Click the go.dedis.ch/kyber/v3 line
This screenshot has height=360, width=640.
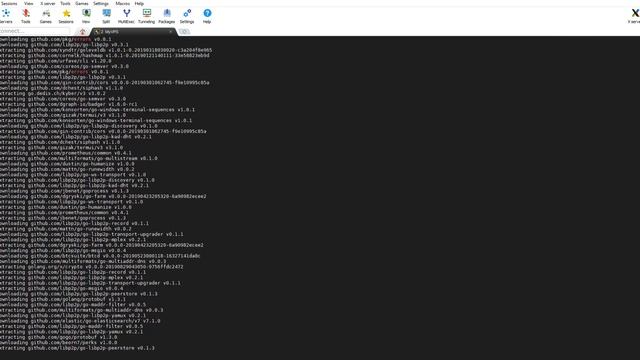(53, 93)
